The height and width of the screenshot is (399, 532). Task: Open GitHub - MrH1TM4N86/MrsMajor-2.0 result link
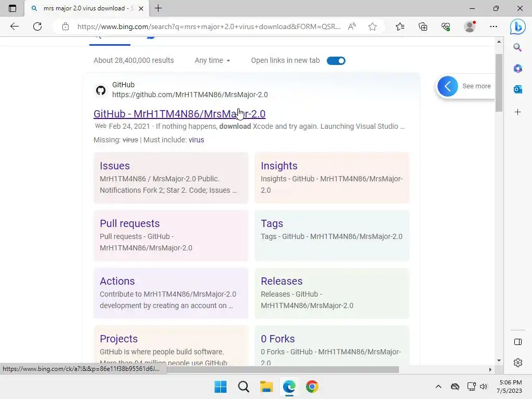[179, 114]
